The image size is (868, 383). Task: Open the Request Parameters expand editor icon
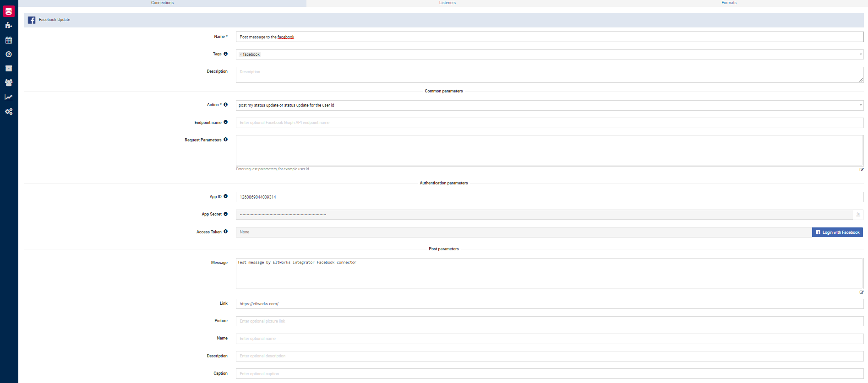[x=862, y=170]
